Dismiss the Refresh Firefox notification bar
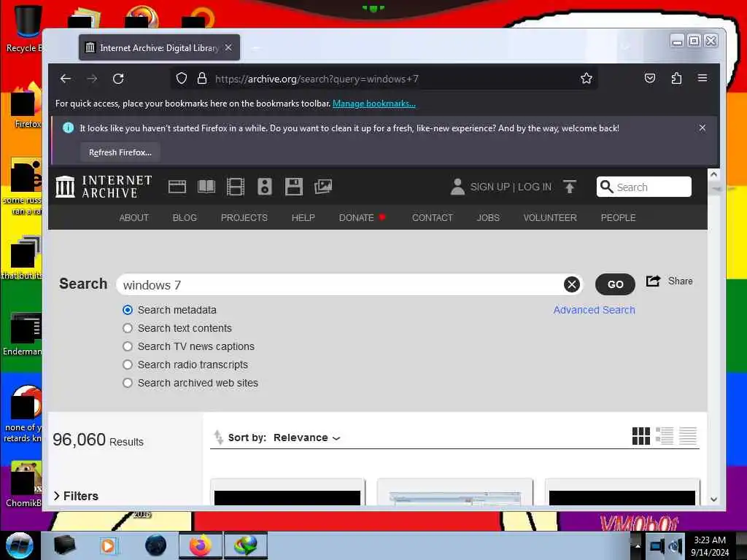The image size is (747, 560). click(x=703, y=128)
